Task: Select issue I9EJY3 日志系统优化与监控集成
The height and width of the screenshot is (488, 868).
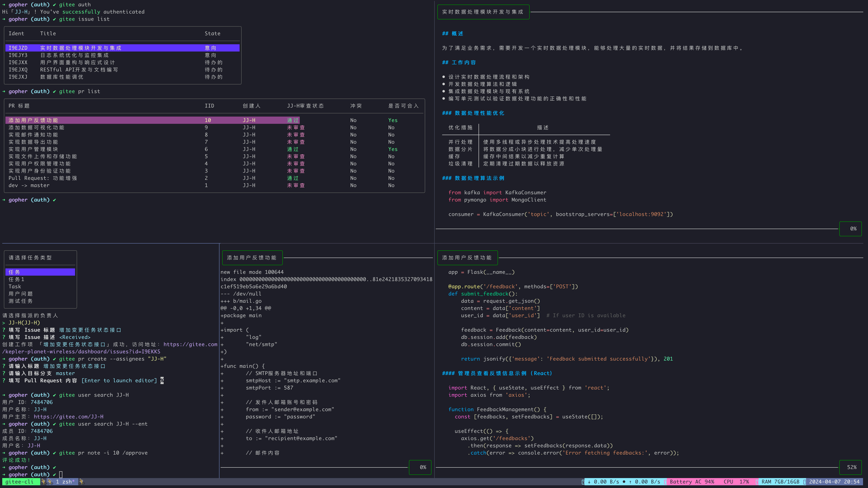Action: click(122, 55)
